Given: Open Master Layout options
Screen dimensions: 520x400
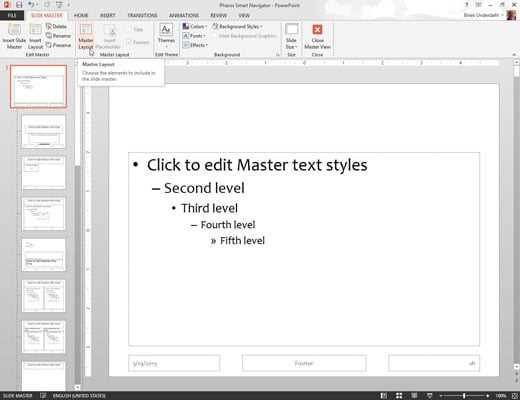Looking at the screenshot, I should click(86, 36).
